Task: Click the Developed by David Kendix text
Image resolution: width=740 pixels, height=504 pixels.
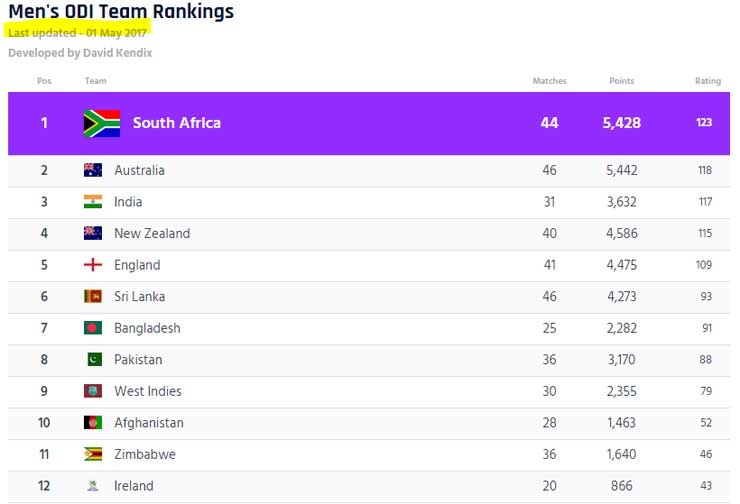Action: 80,53
